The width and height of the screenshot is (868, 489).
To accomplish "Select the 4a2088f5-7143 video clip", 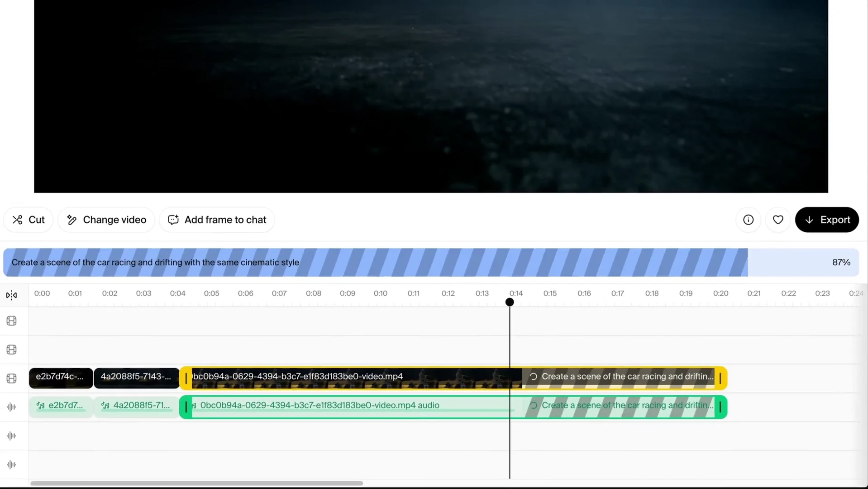I will (x=136, y=378).
